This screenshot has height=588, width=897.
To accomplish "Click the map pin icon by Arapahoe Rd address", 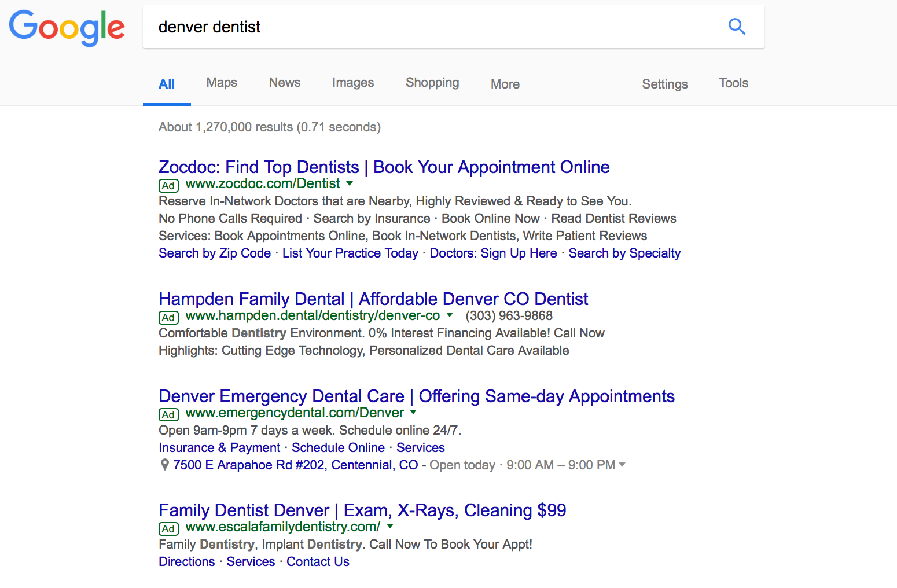I will pyautogui.click(x=164, y=465).
